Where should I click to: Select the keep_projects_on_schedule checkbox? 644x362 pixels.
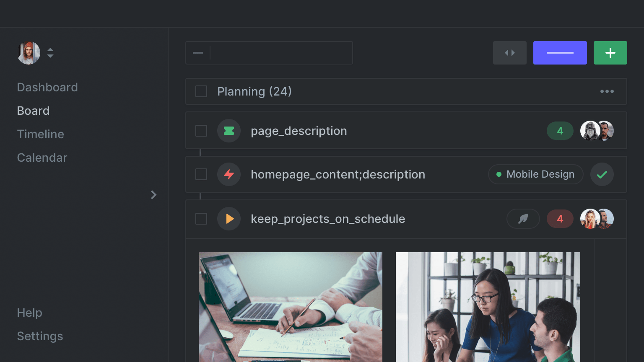201,219
